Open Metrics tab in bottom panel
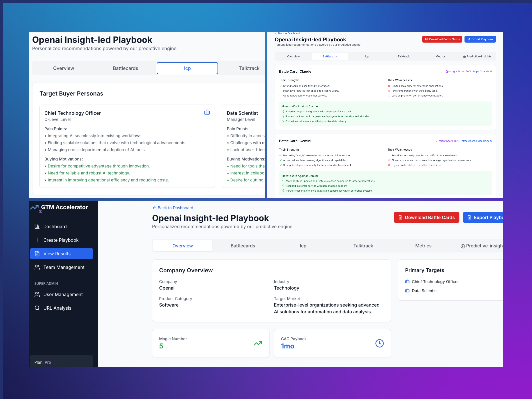532x399 pixels. [x=423, y=246]
